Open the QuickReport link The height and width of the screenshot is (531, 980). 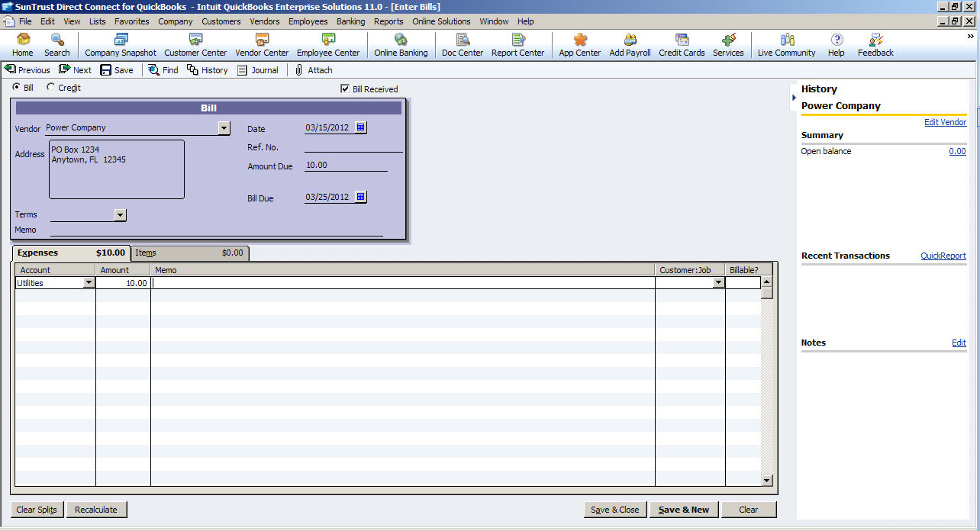tap(943, 256)
